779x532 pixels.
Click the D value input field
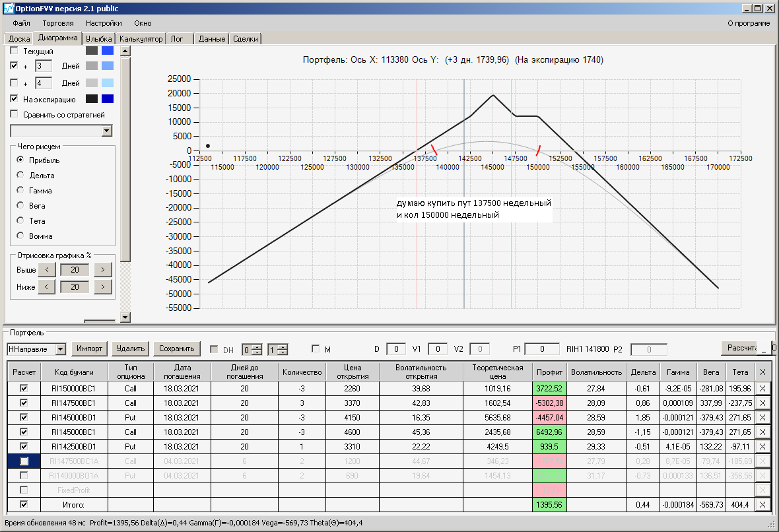[x=396, y=349]
